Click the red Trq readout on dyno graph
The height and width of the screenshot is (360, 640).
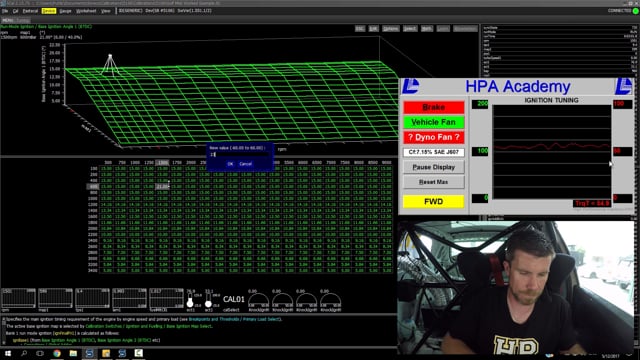[x=592, y=203]
